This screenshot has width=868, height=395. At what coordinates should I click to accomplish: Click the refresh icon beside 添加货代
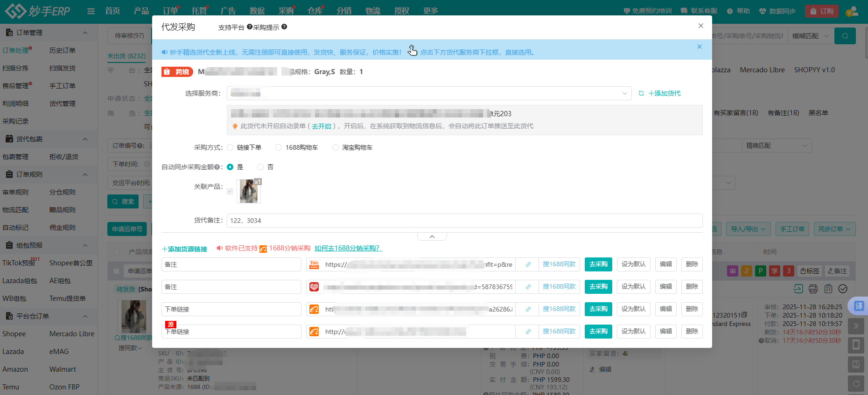pyautogui.click(x=641, y=94)
